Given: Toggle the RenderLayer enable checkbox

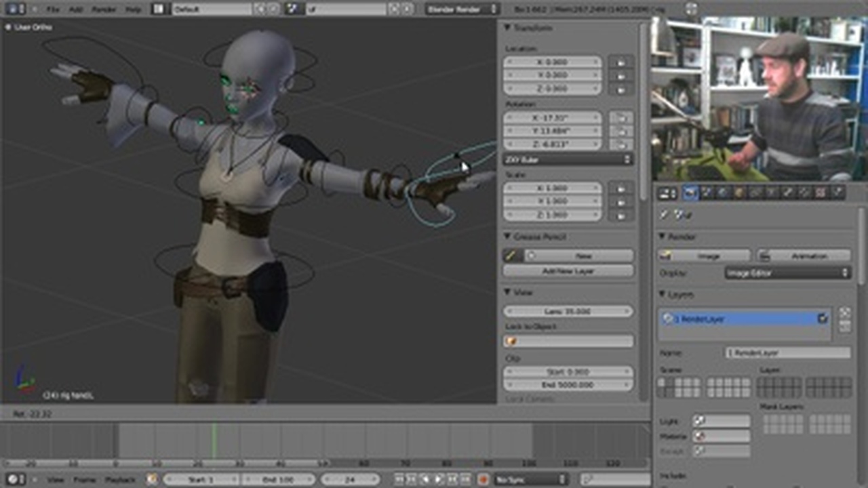Looking at the screenshot, I should click(x=822, y=318).
